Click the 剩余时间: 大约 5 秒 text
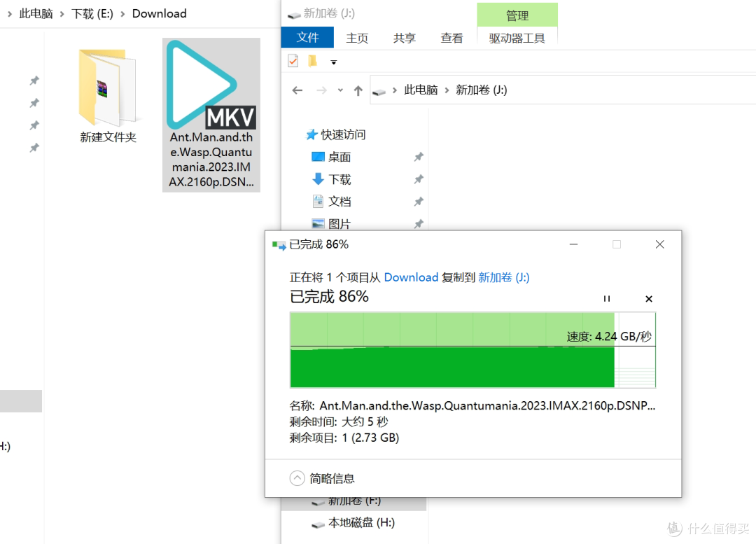The width and height of the screenshot is (756, 544). [x=339, y=422]
